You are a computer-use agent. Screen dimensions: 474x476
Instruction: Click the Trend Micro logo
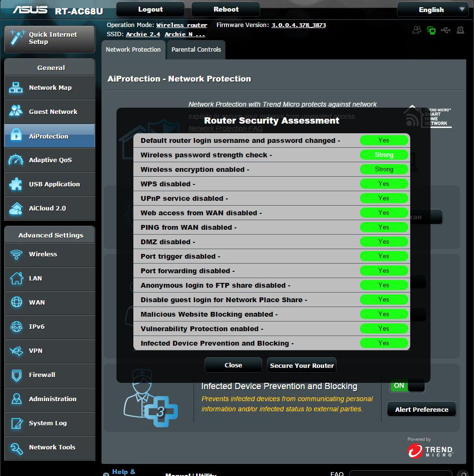(x=431, y=450)
